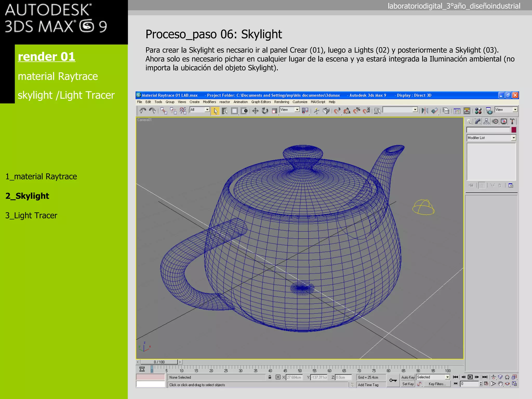Toggle Percent Snap
The height and width of the screenshot is (399, 532).
click(357, 111)
